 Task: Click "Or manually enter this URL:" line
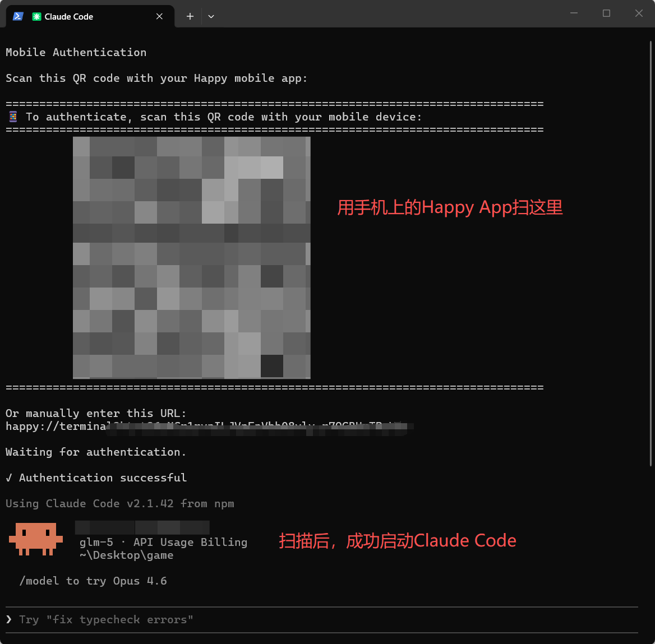coord(96,414)
